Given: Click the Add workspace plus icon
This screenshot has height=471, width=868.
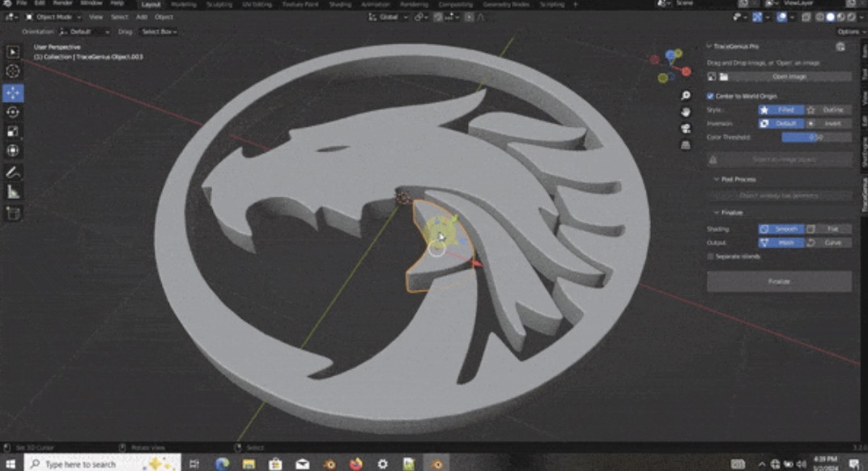Looking at the screenshot, I should click(x=576, y=4).
